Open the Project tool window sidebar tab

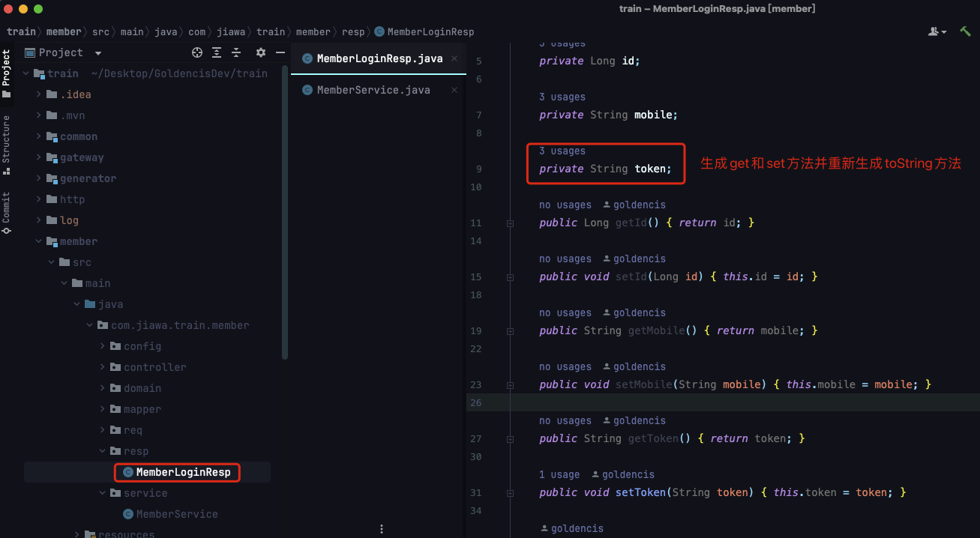[6, 73]
